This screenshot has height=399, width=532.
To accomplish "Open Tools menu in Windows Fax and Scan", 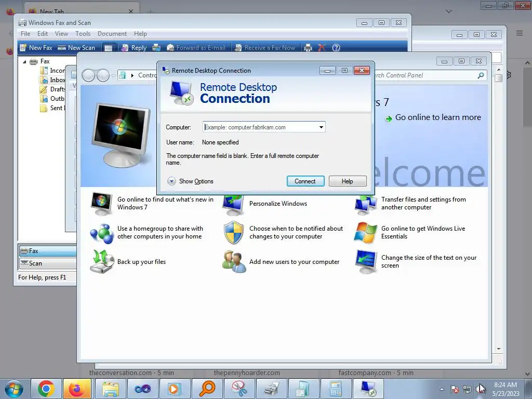I will click(x=83, y=34).
